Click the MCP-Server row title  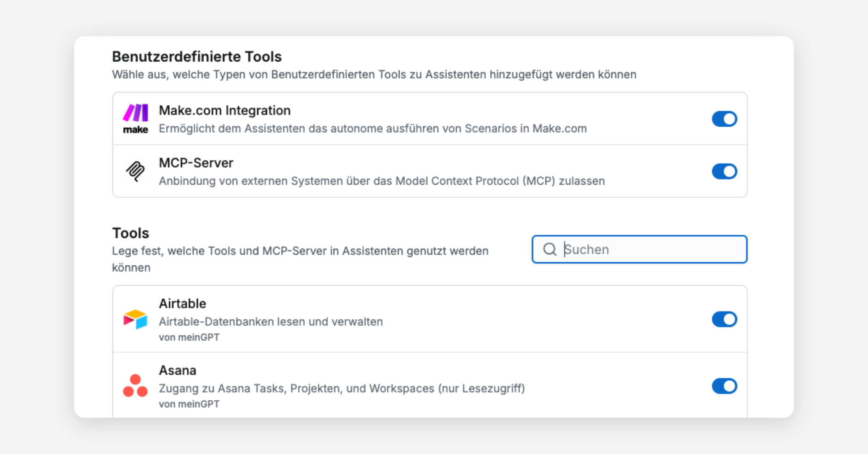(x=196, y=163)
